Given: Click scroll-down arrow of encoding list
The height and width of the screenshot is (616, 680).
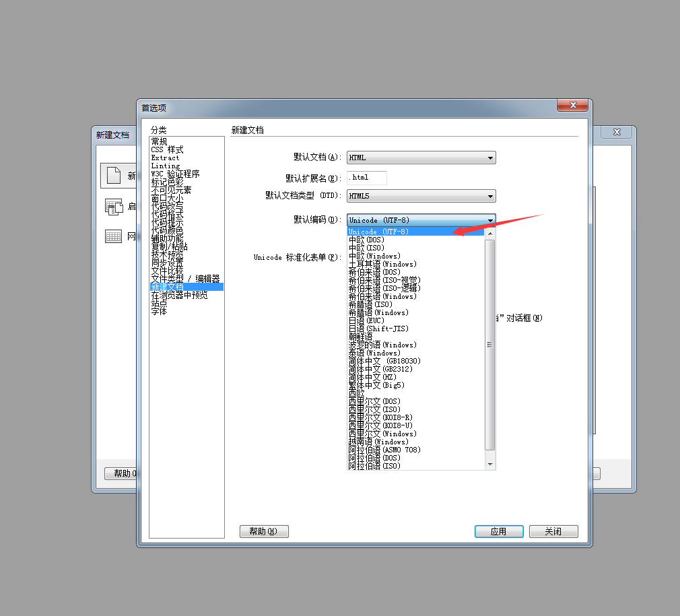Looking at the screenshot, I should coord(490,464).
